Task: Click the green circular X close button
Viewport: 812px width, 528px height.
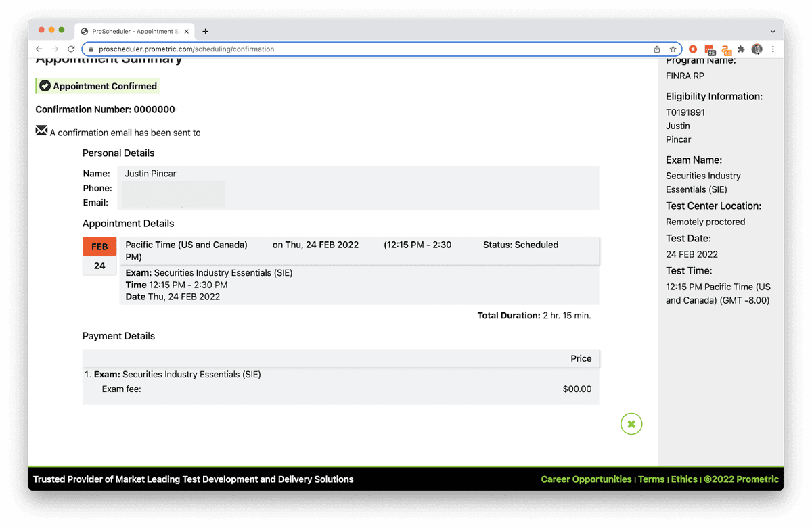Action: [631, 424]
